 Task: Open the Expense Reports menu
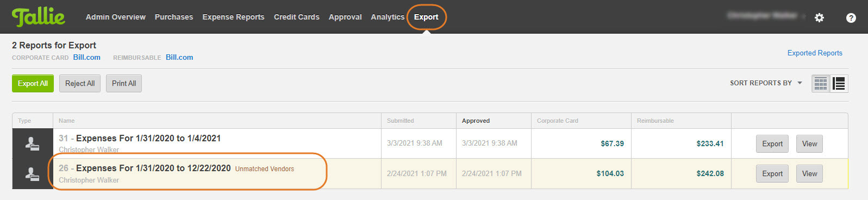click(233, 17)
